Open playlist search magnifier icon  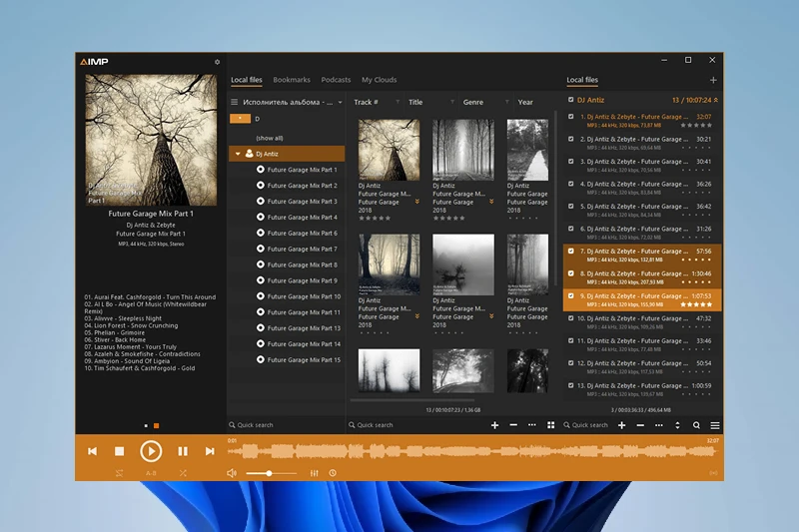[x=696, y=425]
